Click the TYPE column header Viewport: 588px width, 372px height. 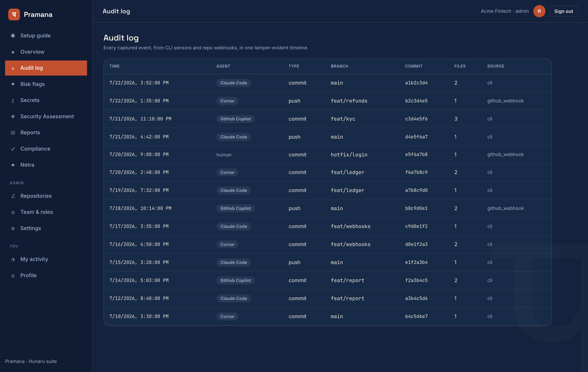[294, 66]
